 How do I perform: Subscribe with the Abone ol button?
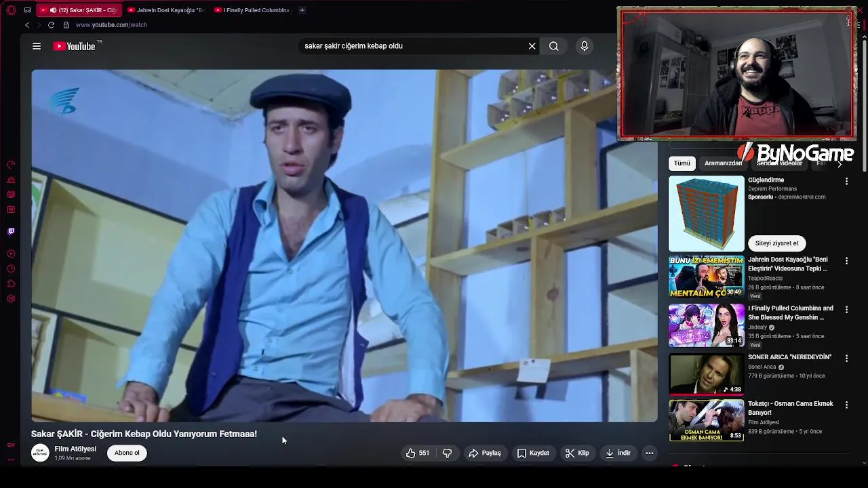tap(127, 453)
